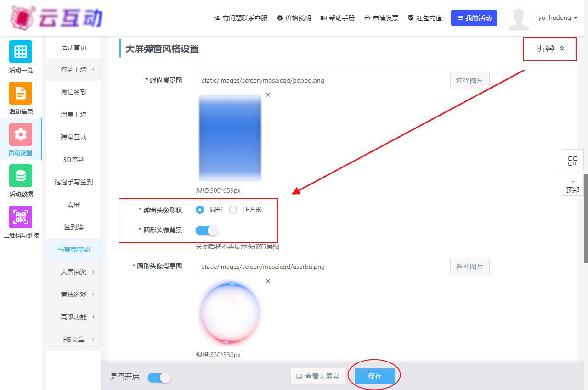
Task: Expand the 大屏抽奖 submenu
Action: click(77, 272)
